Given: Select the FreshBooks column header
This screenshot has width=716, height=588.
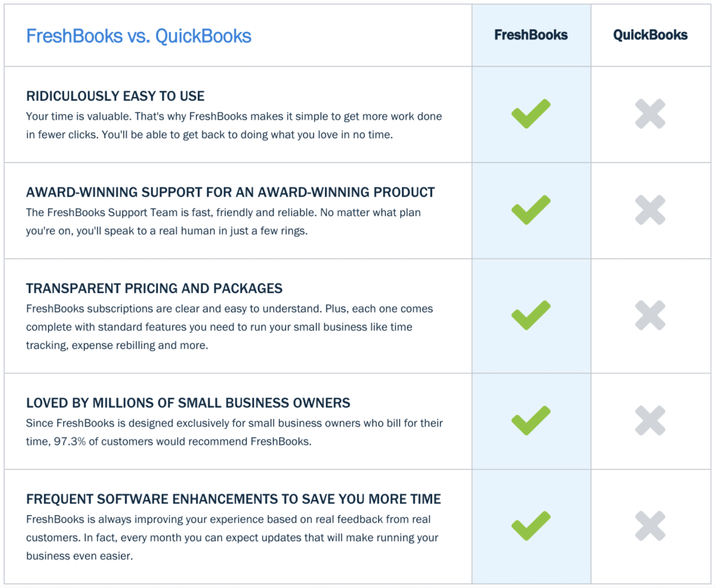Looking at the screenshot, I should pyautogui.click(x=531, y=35).
